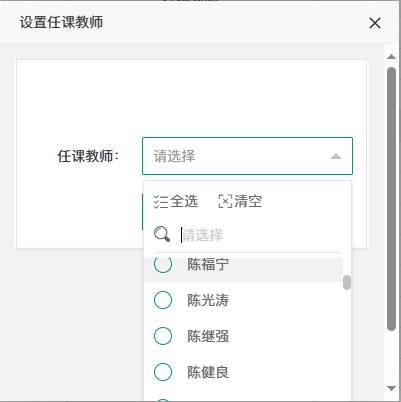This screenshot has width=401, height=402.
Task: Click the clear-selection bracket icon
Action: point(225,201)
